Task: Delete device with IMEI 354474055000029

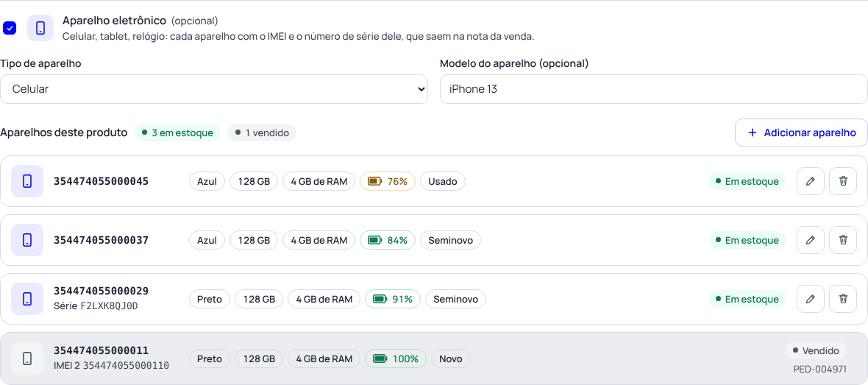Action: click(843, 299)
